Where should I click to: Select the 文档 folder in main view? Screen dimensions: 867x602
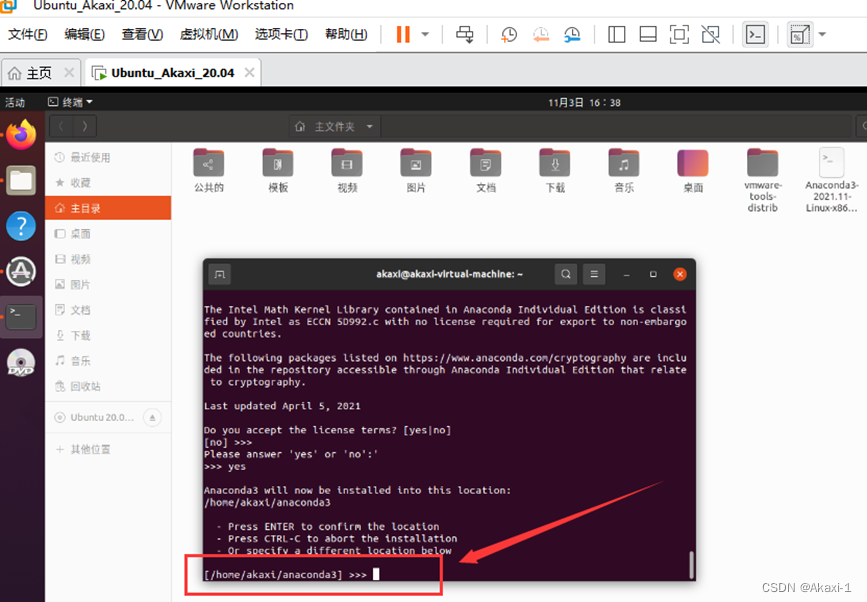[x=485, y=171]
